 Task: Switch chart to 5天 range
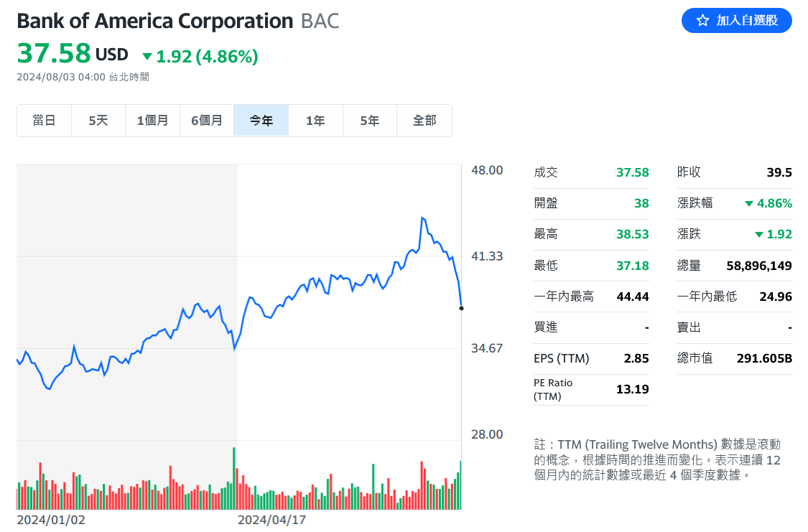(98, 121)
